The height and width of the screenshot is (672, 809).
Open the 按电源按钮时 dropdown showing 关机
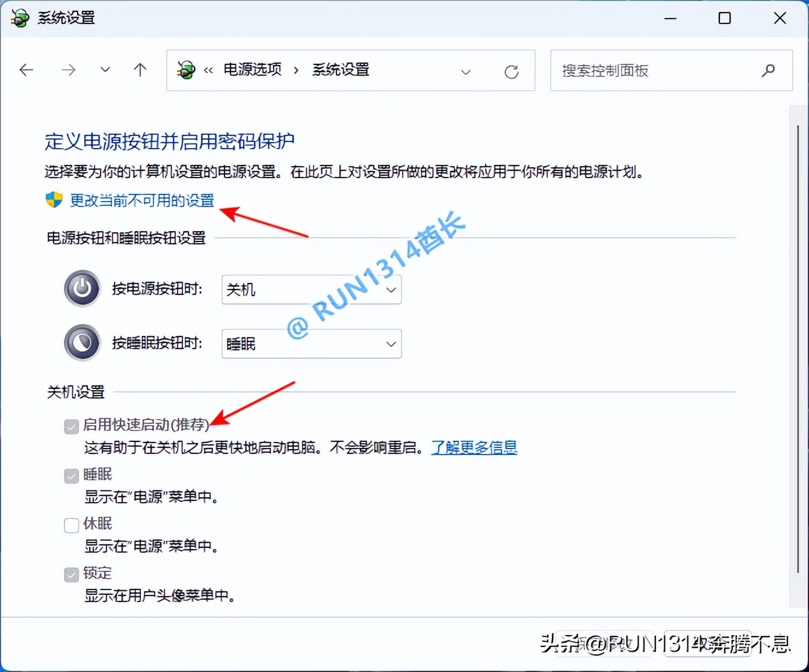(311, 290)
